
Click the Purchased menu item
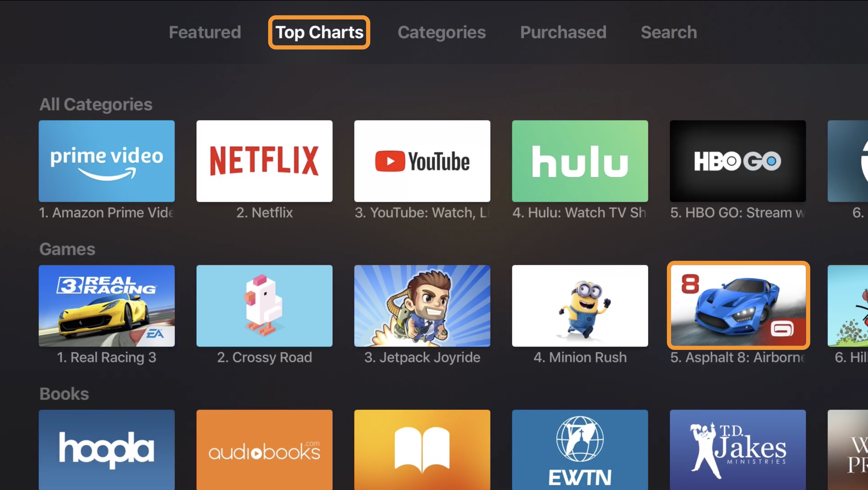563,32
